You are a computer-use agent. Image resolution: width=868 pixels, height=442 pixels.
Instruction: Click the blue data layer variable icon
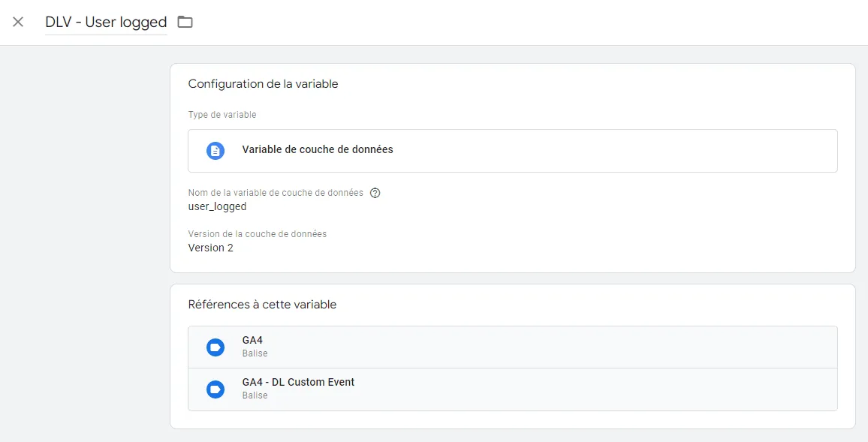click(x=215, y=151)
